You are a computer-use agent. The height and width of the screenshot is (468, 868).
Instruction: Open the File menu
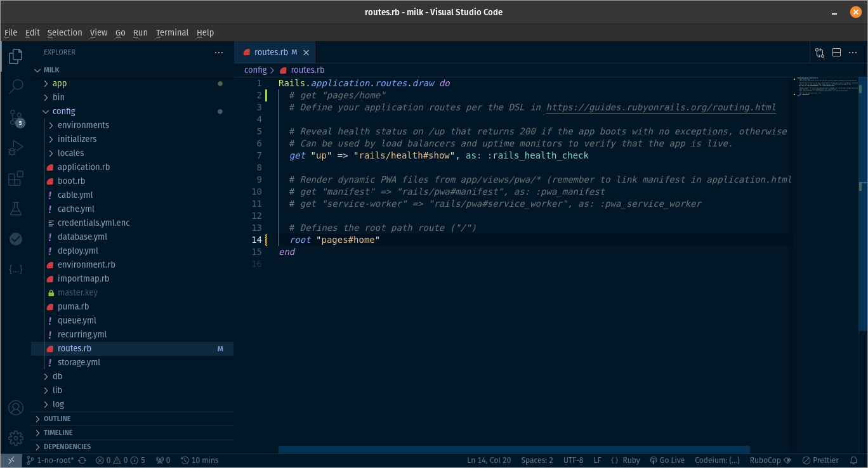(x=11, y=32)
